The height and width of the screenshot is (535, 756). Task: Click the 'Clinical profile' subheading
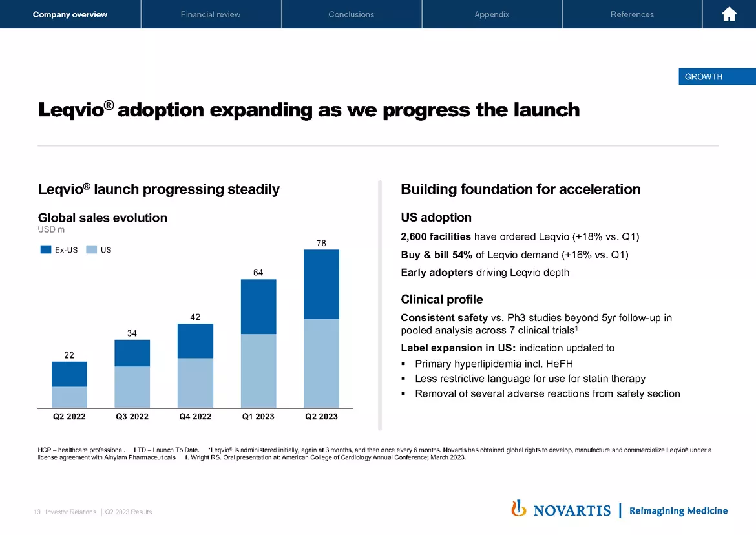point(442,299)
